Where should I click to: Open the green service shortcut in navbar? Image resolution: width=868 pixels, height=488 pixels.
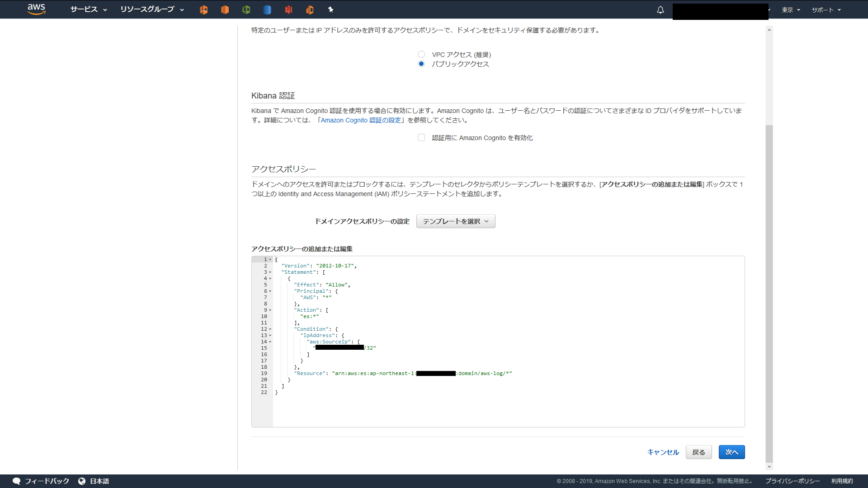[x=246, y=9]
